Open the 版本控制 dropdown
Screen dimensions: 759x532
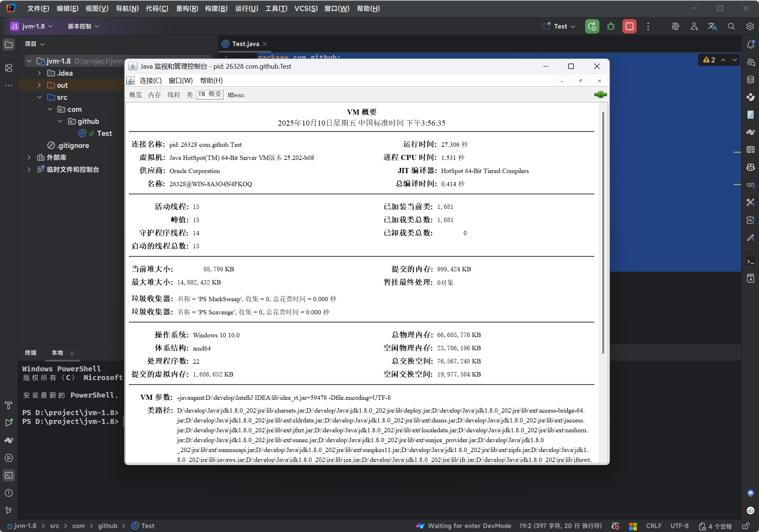click(83, 26)
